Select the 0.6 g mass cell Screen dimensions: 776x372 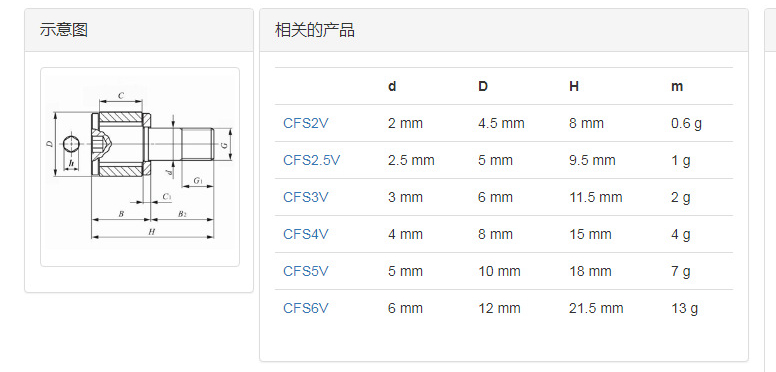pyautogui.click(x=686, y=123)
